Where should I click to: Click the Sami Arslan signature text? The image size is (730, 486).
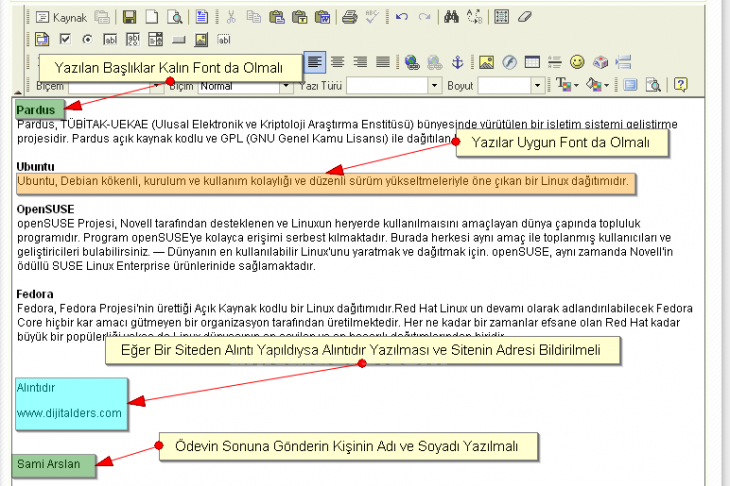tap(48, 464)
